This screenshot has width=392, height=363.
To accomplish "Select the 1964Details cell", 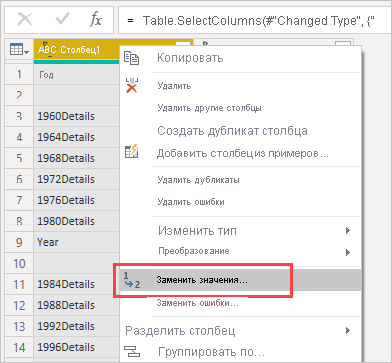I will pyautogui.click(x=76, y=137).
